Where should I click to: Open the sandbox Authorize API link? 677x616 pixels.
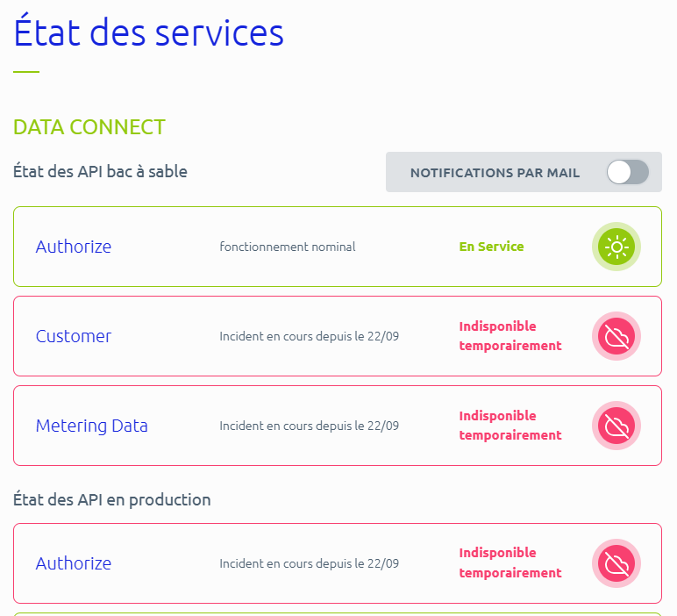[x=74, y=247]
